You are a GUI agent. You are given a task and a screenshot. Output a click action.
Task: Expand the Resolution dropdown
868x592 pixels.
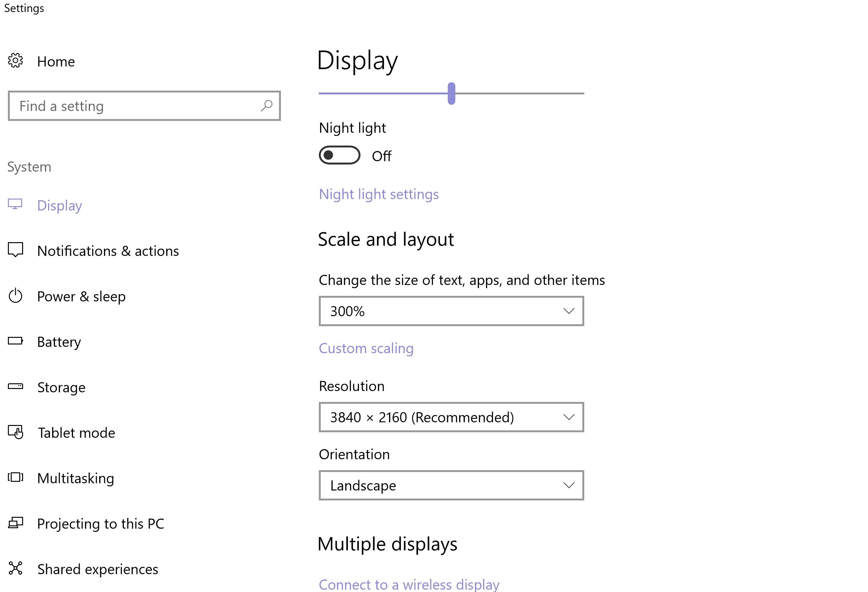click(451, 417)
